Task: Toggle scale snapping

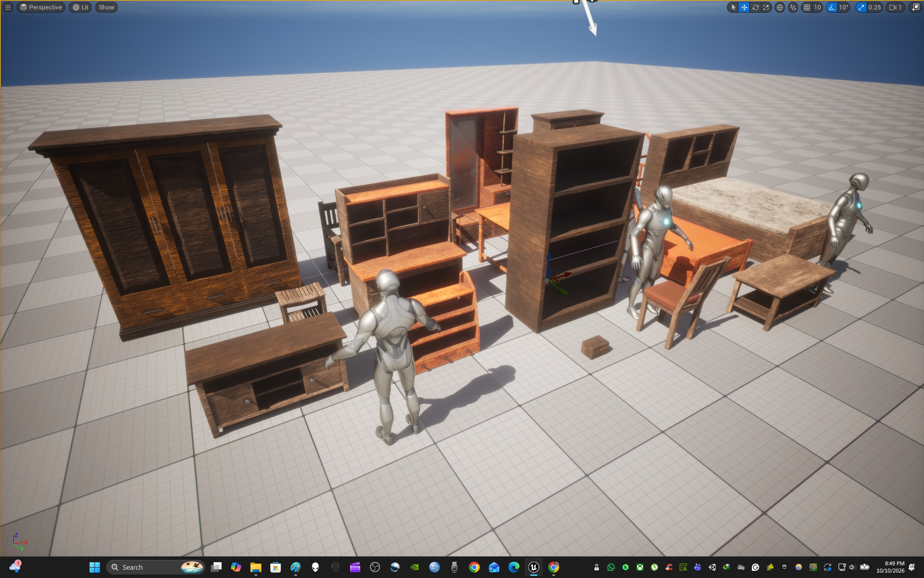Action: 862,7
